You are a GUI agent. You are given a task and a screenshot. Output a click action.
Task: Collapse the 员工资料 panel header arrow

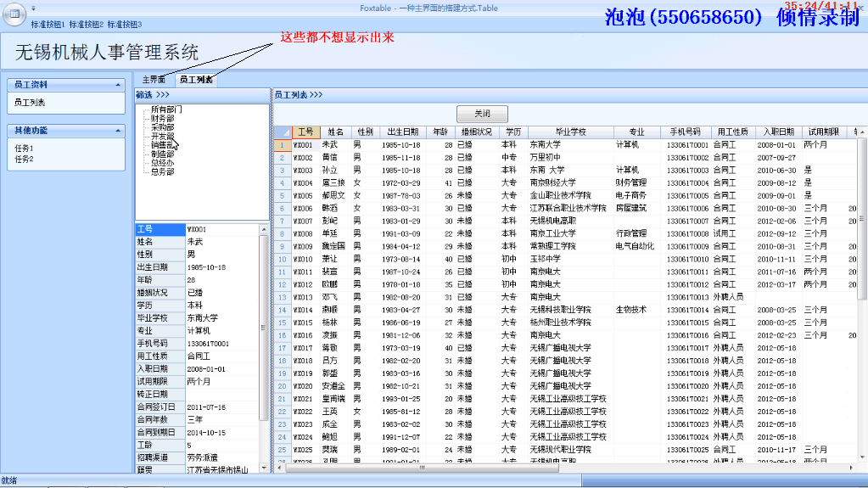pos(120,85)
